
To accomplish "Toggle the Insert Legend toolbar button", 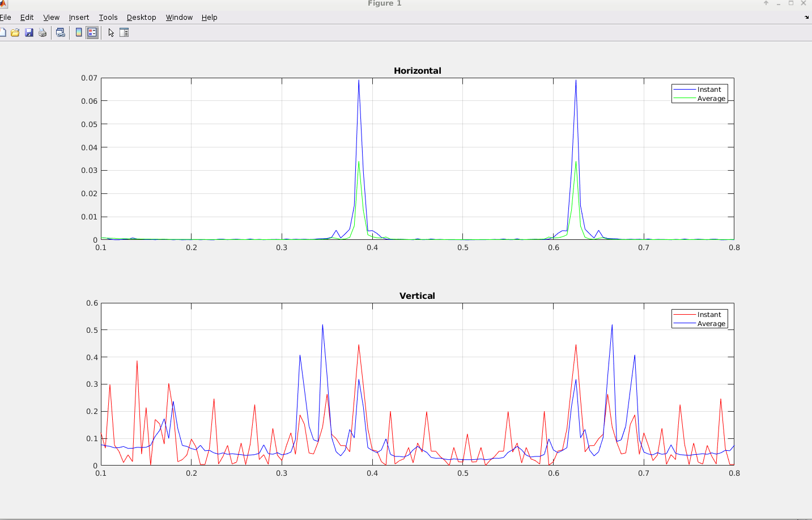I will 92,33.
